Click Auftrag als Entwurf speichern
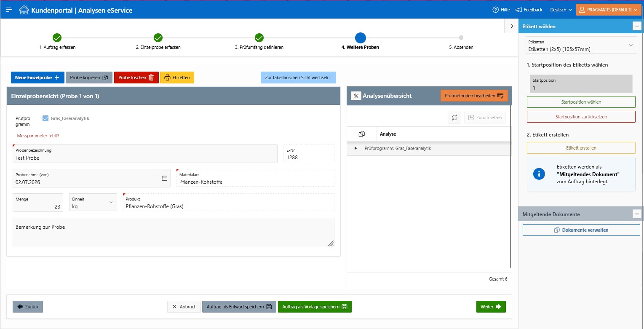 [x=239, y=307]
